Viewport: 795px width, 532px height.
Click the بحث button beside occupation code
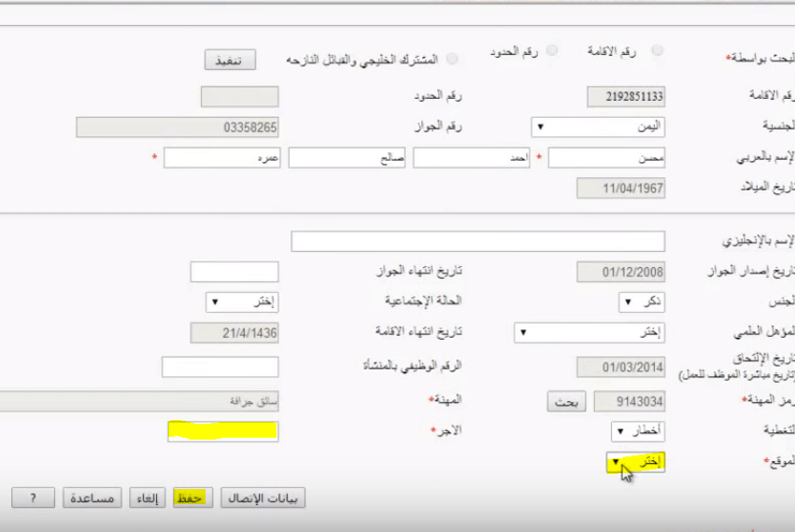[x=566, y=401]
